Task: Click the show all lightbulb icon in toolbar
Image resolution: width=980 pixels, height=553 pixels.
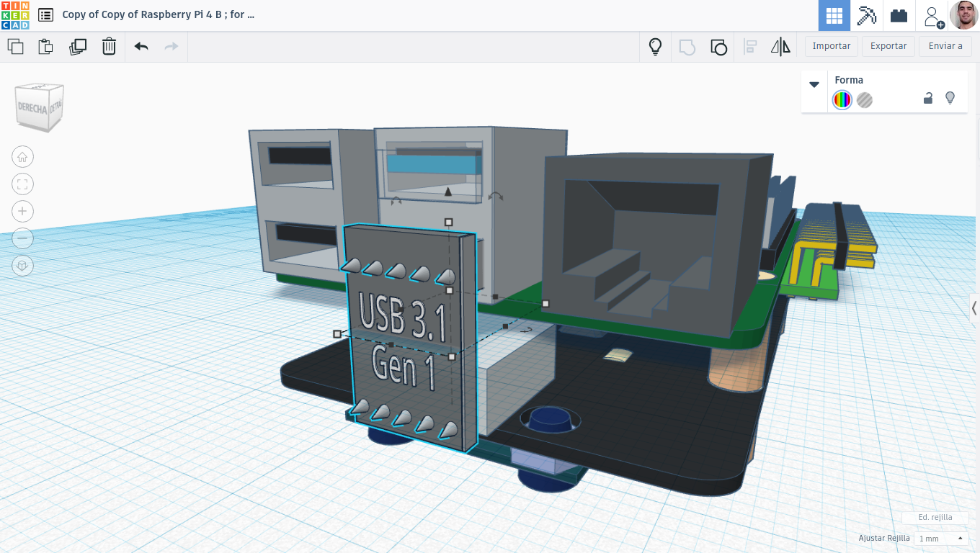Action: click(x=655, y=47)
